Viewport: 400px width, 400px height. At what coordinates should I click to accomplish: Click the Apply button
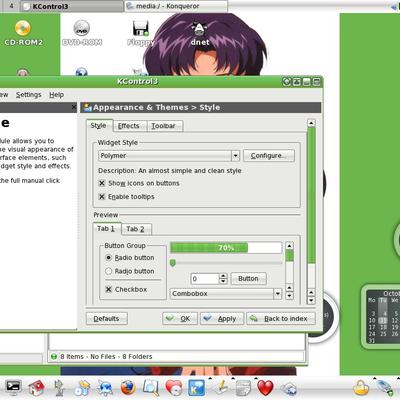(222, 319)
